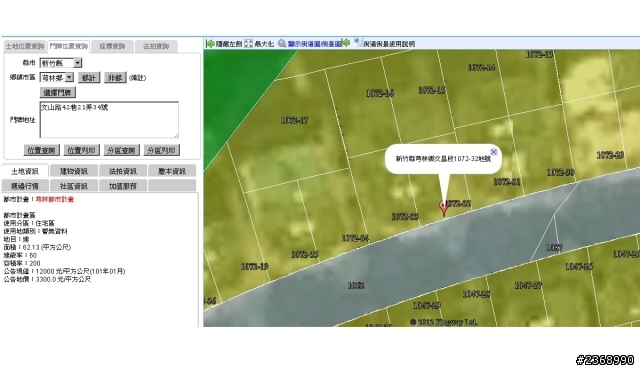Image resolution: width=640 pixels, height=368 pixels.
Task: Click the green arrow hide-left-panel icon
Action: point(210,44)
